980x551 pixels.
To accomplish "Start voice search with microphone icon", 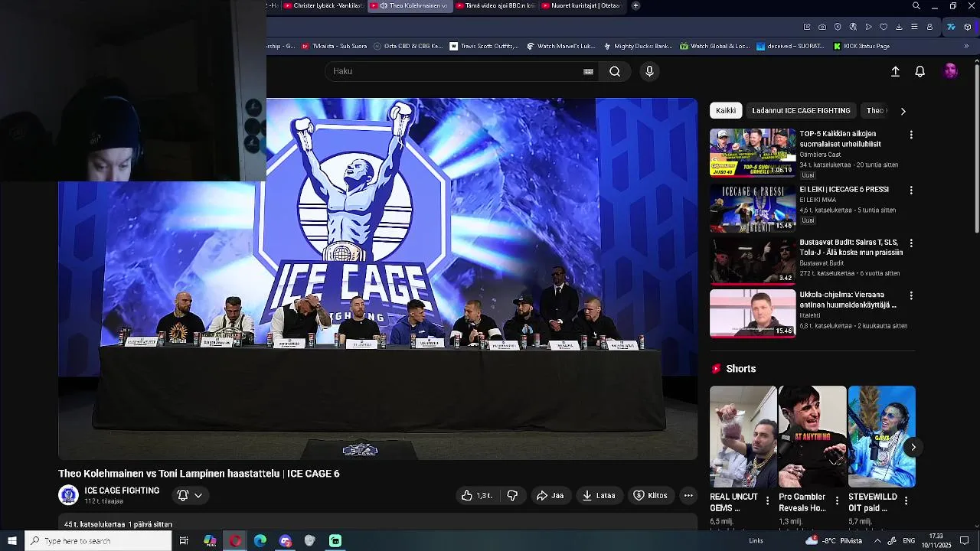I will [x=649, y=71].
